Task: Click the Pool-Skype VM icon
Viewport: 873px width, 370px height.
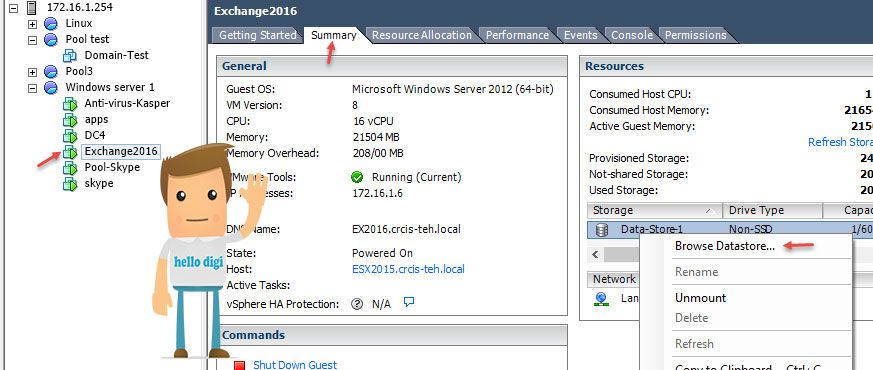Action: pos(70,167)
